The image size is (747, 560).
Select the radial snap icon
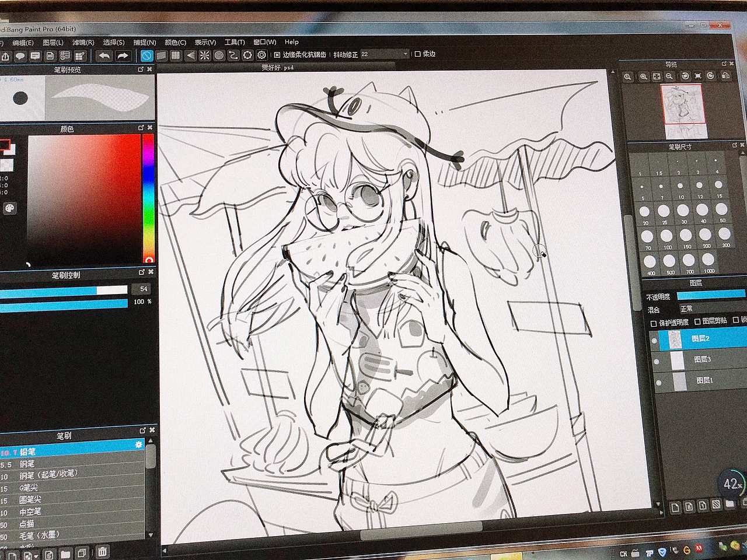click(x=205, y=55)
